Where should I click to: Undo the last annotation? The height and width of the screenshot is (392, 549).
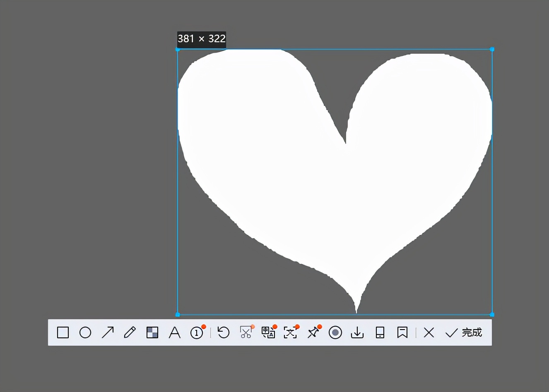224,332
